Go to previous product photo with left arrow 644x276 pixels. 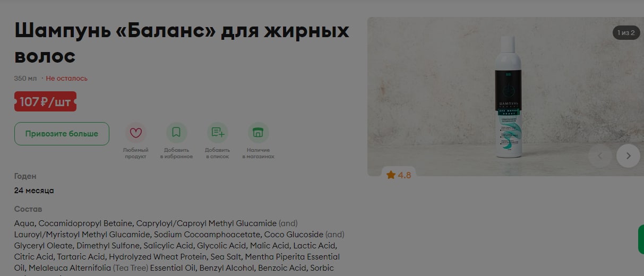600,156
